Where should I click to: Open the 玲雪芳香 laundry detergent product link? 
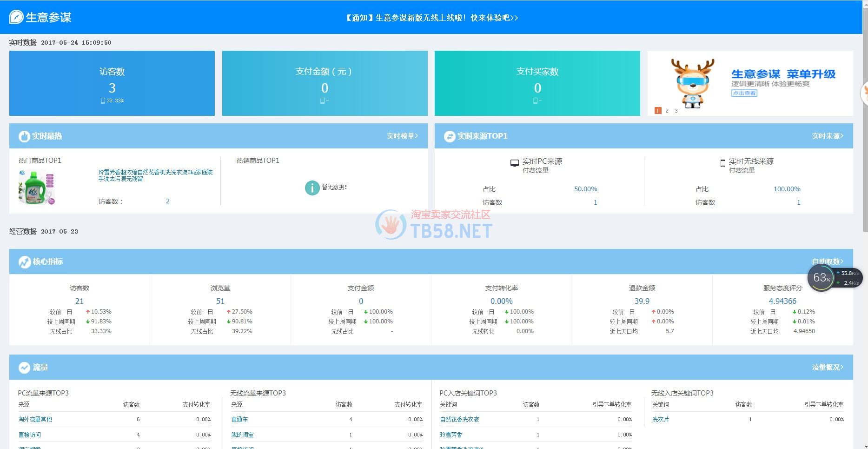point(155,175)
